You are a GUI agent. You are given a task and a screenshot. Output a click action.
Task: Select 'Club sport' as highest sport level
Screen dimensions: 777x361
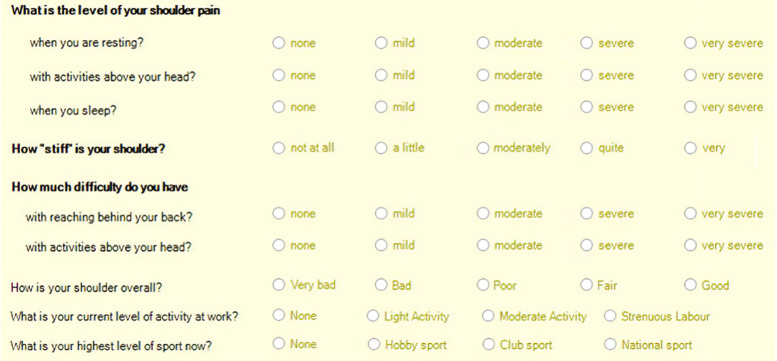pos(488,344)
